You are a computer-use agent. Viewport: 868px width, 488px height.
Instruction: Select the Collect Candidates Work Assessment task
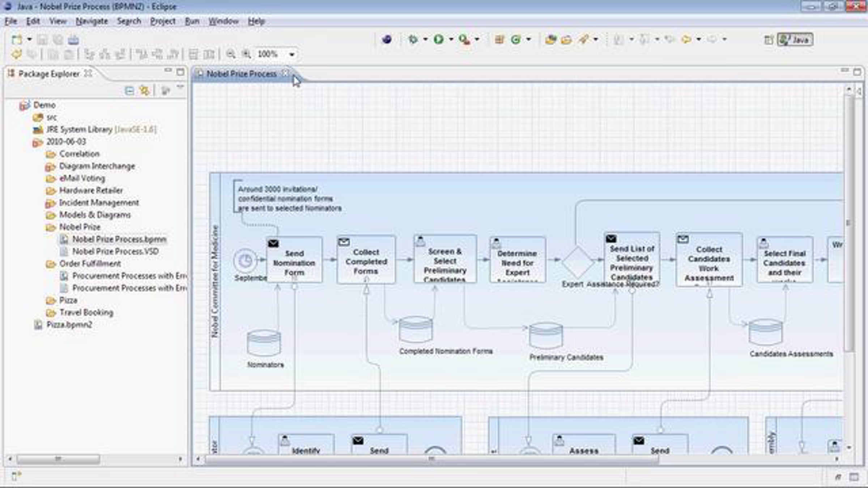(x=709, y=260)
